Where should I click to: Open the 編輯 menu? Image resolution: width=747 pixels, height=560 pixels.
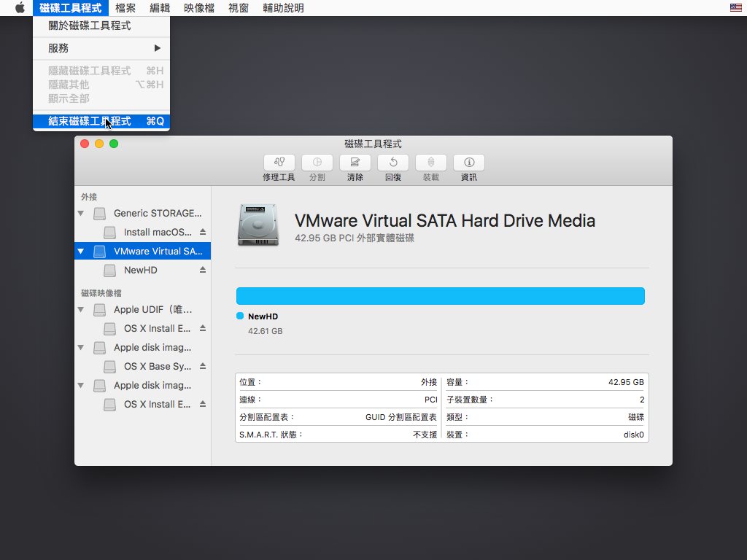point(160,8)
